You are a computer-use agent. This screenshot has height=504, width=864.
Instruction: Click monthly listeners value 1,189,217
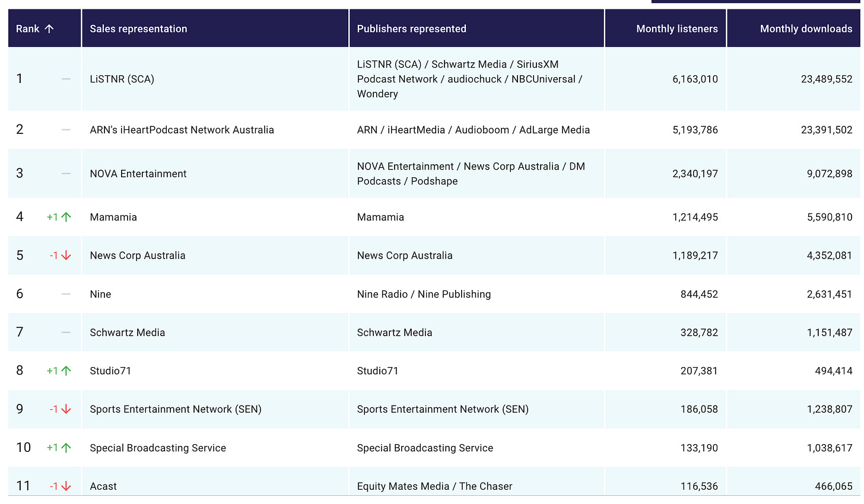coord(695,256)
